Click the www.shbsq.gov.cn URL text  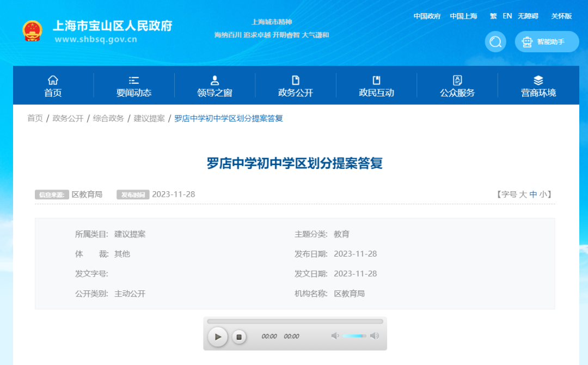(x=96, y=39)
